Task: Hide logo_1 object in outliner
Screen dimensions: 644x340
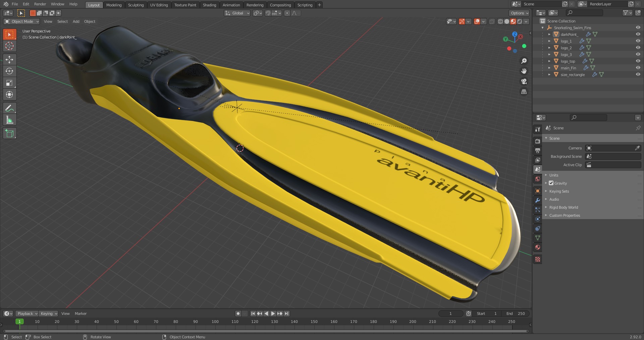Action: pyautogui.click(x=638, y=41)
